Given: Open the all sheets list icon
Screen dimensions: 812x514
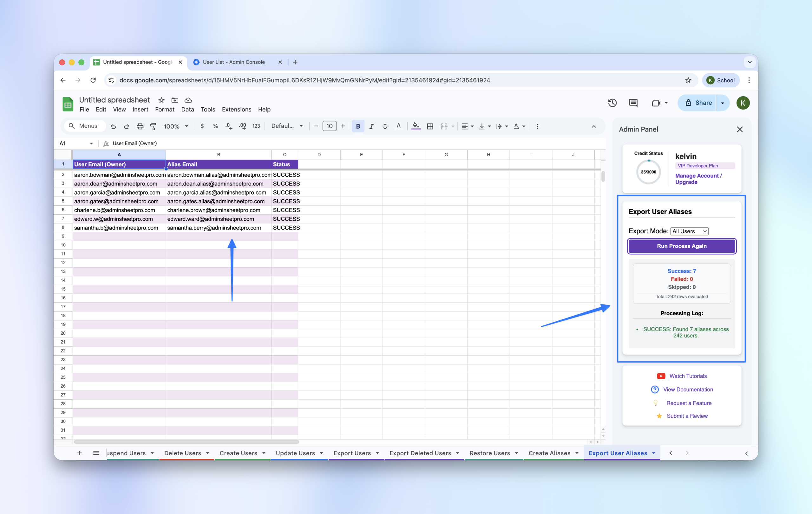Looking at the screenshot, I should [x=96, y=453].
